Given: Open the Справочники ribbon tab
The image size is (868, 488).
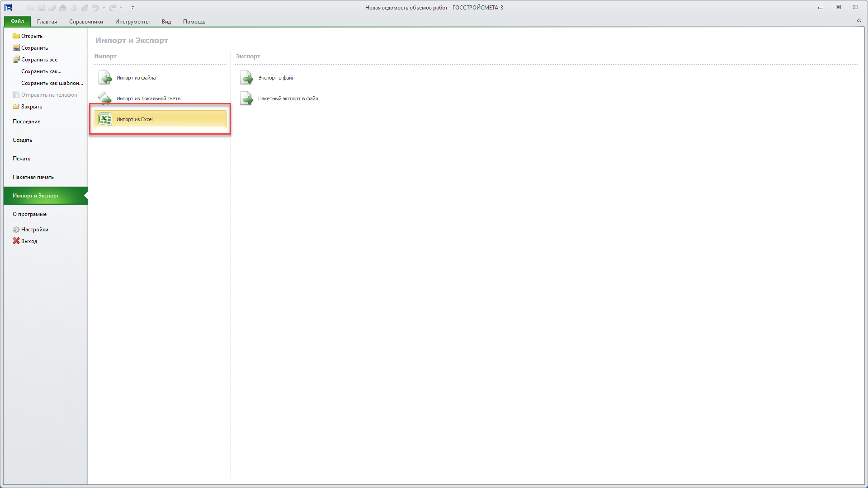Looking at the screenshot, I should tap(86, 22).
